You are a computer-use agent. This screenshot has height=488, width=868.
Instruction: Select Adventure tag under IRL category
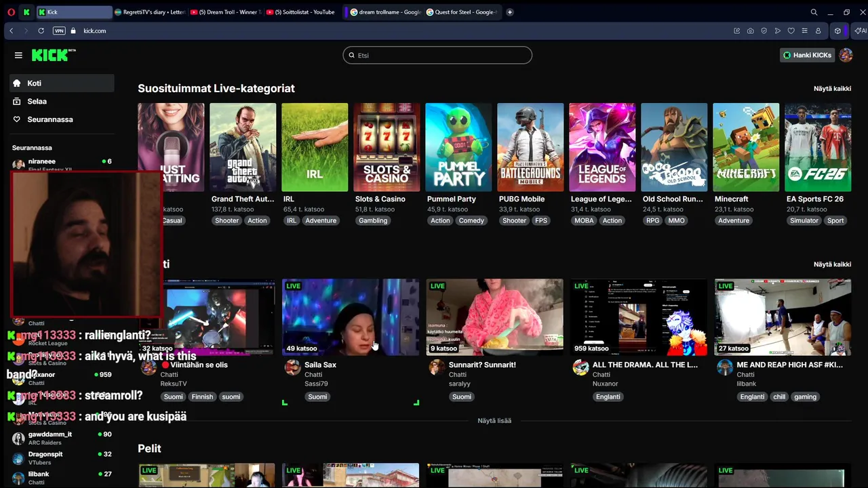pyautogui.click(x=321, y=221)
